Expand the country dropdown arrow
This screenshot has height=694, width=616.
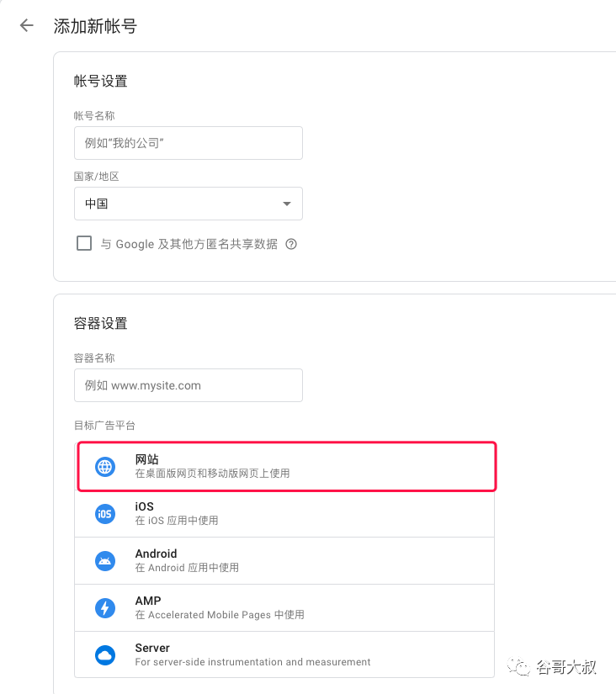(x=287, y=204)
